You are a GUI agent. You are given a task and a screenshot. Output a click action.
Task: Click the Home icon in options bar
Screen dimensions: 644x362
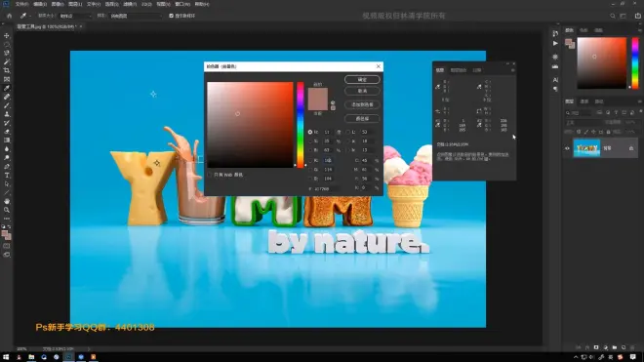9,16
